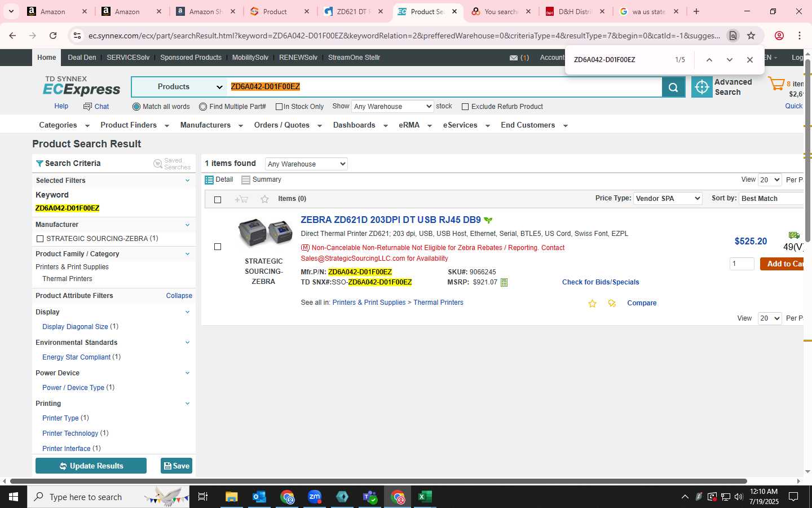Click green truck shipping icon
Image resolution: width=812 pixels, height=508 pixels.
pyautogui.click(x=794, y=235)
